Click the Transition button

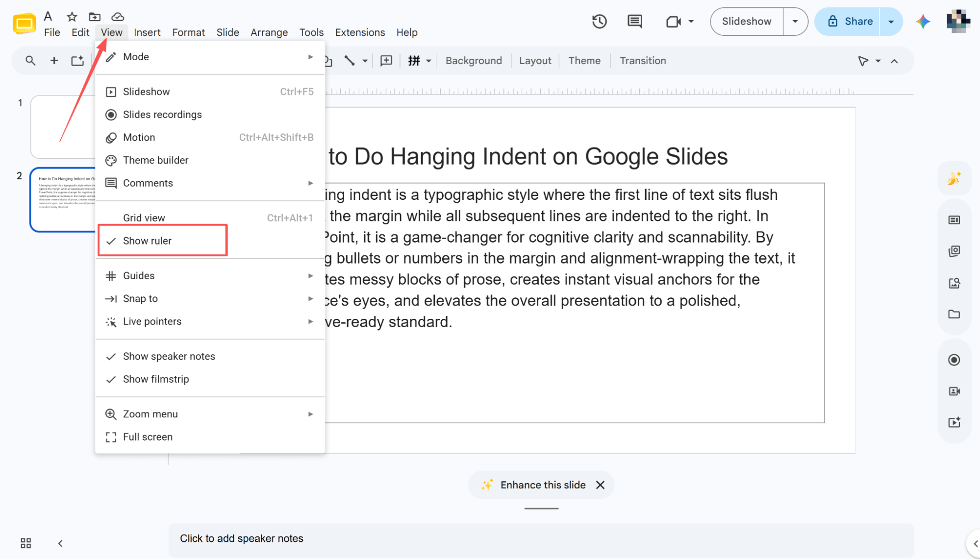[643, 61]
